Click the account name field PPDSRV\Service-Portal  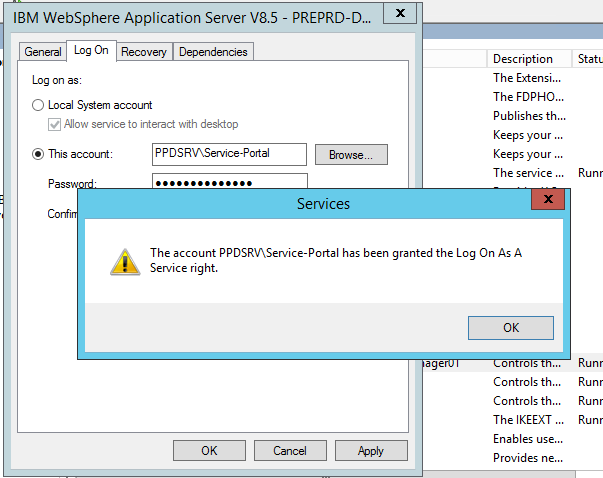tap(229, 154)
